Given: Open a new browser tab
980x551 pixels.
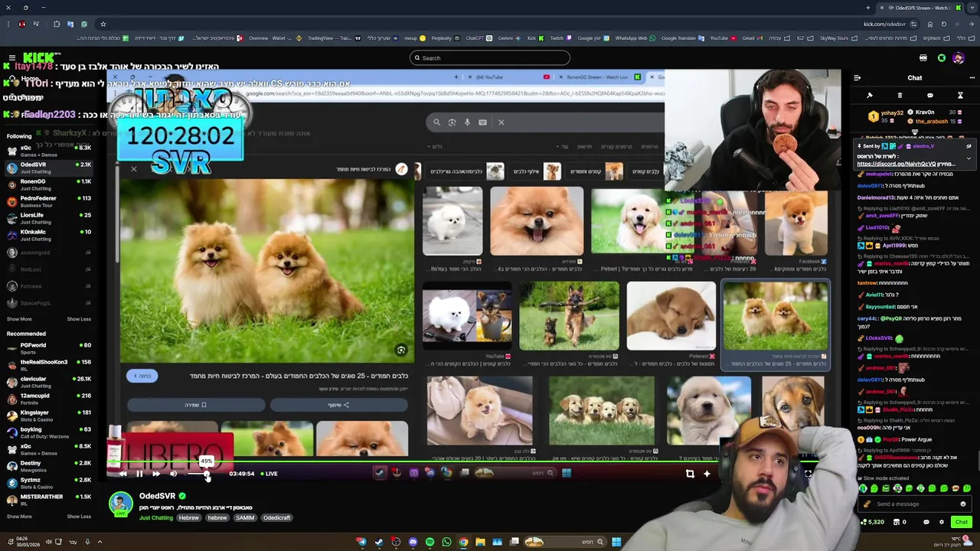Looking at the screenshot, I should [868, 8].
